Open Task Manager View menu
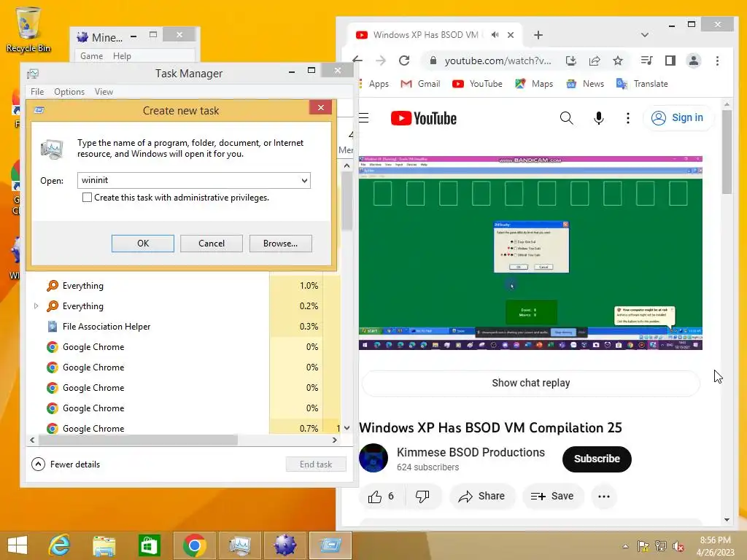This screenshot has height=560, width=747. [x=104, y=91]
